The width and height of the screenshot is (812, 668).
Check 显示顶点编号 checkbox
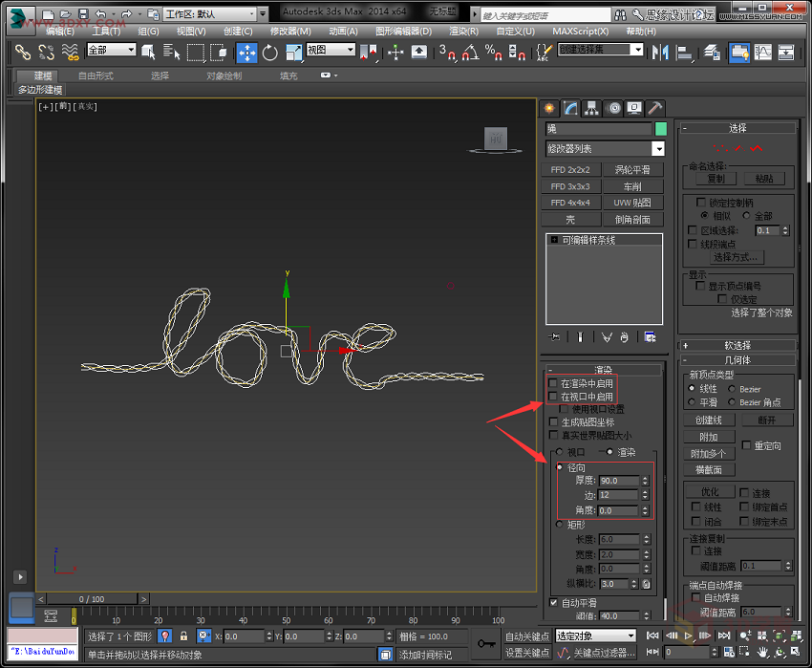point(700,286)
